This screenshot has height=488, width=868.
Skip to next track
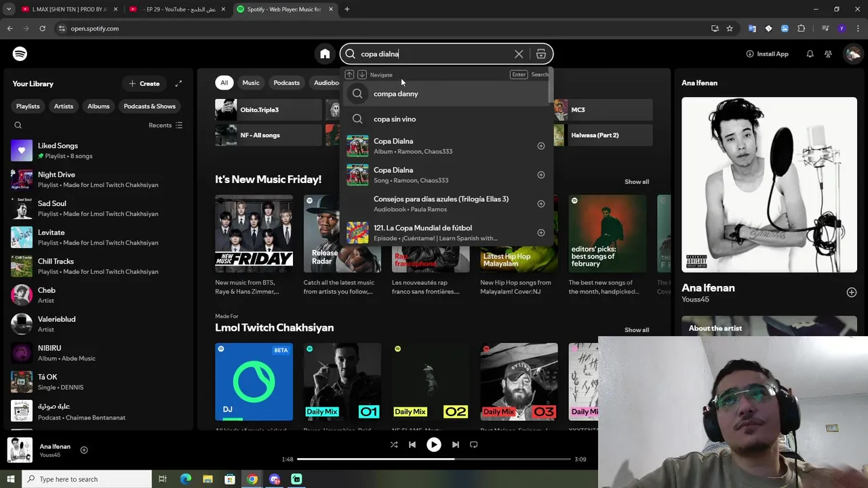(x=456, y=445)
